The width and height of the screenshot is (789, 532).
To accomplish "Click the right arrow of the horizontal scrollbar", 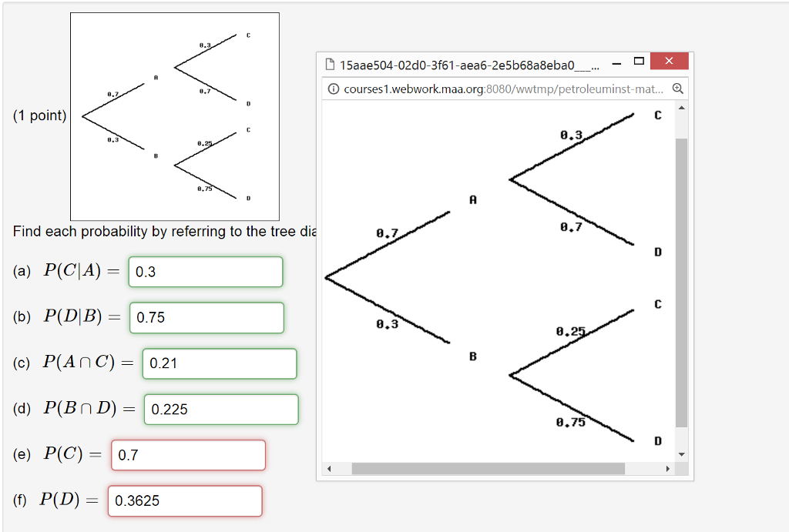I will point(667,467).
